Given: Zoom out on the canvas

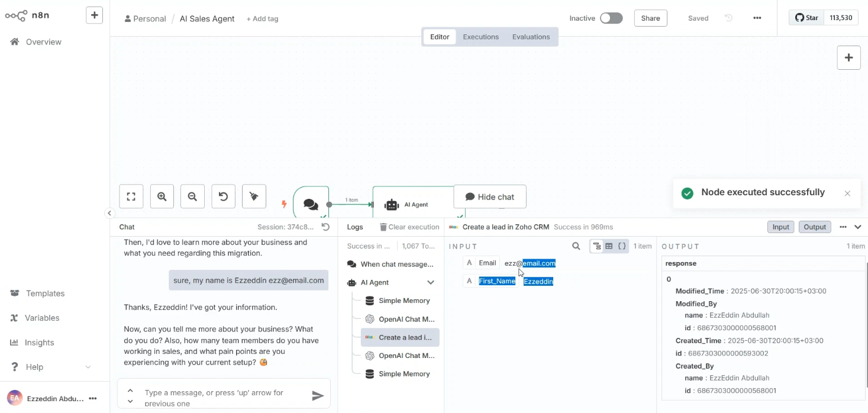Looking at the screenshot, I should point(192,196).
